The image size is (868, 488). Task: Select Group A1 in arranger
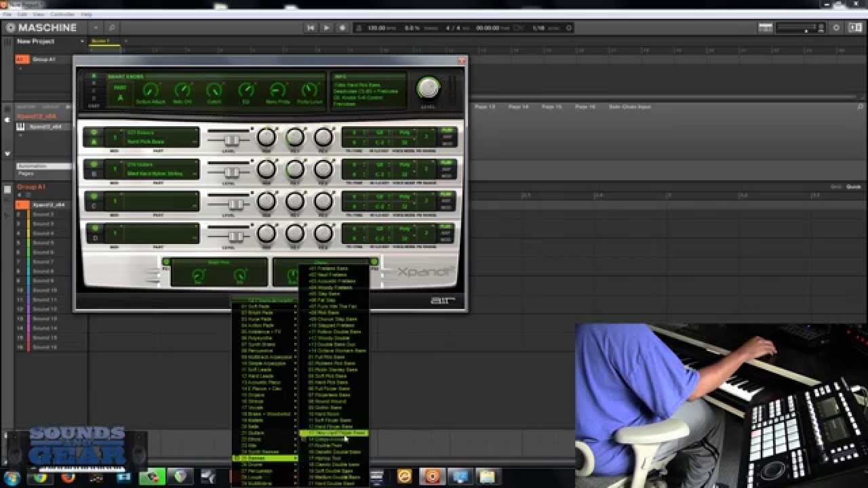point(44,60)
